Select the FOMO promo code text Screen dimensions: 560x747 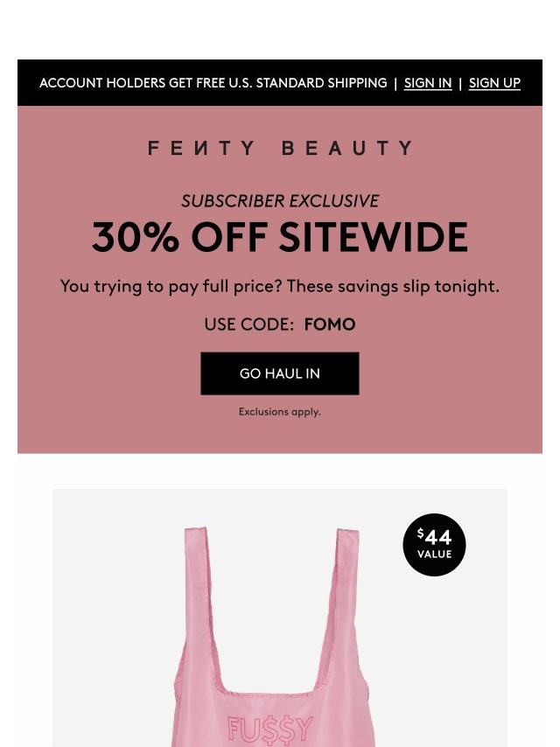330,325
